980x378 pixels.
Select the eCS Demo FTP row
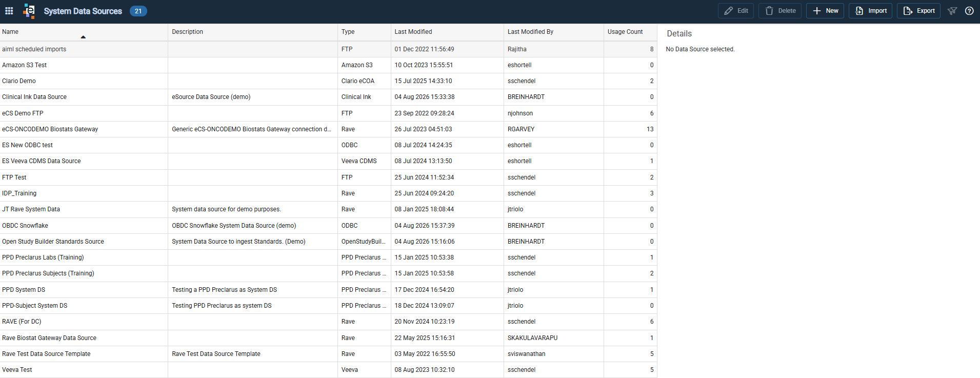pos(328,113)
